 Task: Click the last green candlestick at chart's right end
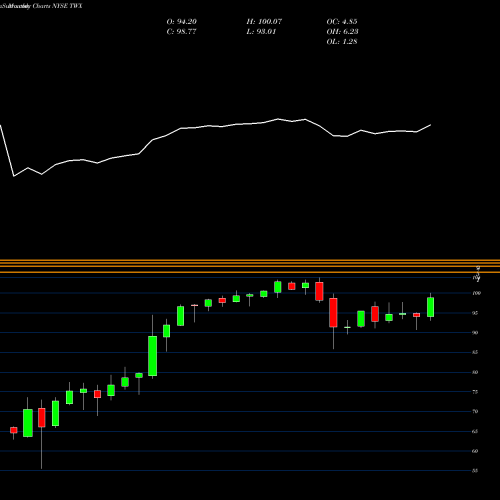[x=431, y=307]
